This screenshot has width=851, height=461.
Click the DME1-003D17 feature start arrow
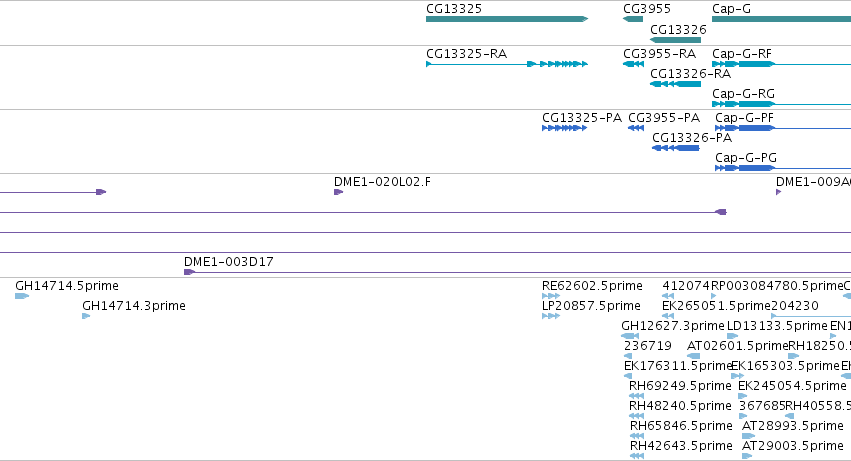tap(189, 272)
